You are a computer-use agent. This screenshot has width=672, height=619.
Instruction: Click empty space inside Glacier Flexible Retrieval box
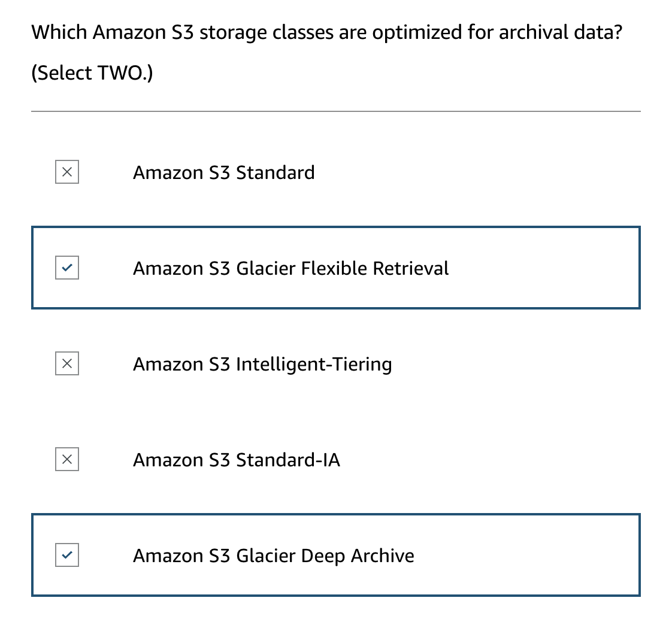(x=539, y=268)
